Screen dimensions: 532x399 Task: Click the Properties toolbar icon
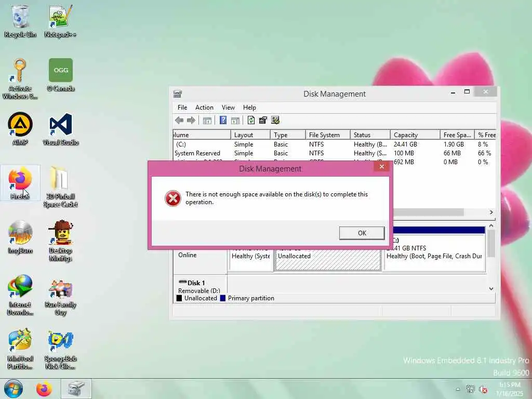[263, 120]
